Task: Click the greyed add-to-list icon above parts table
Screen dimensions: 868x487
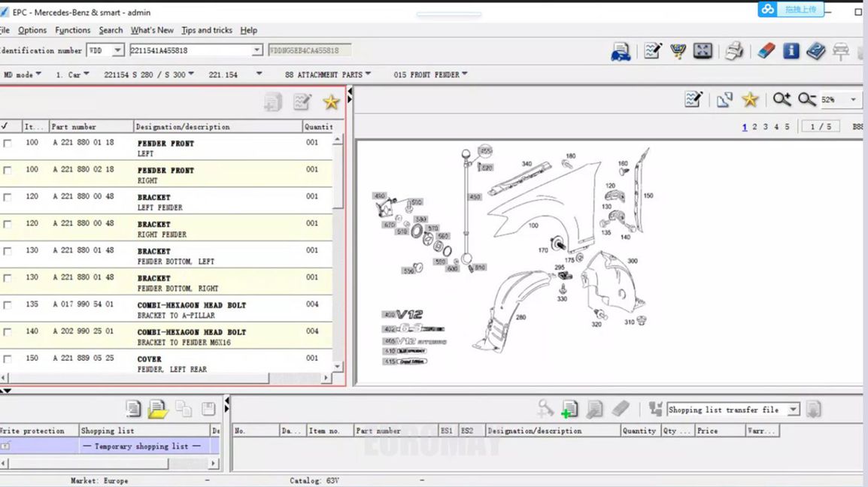Action: (x=273, y=101)
